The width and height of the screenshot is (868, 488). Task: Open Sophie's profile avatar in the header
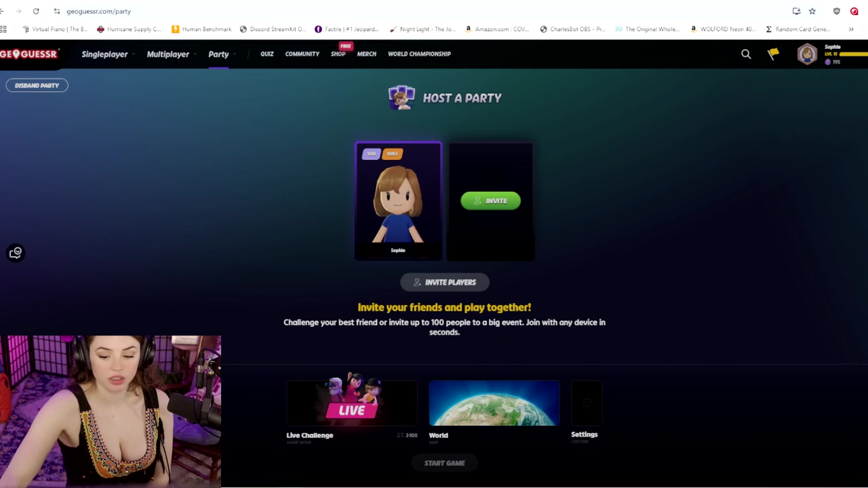point(807,54)
